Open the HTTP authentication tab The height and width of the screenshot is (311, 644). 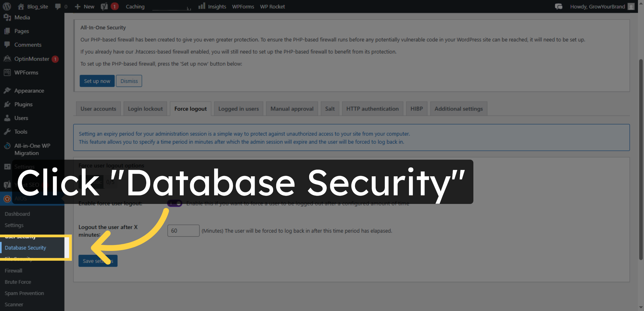point(372,109)
